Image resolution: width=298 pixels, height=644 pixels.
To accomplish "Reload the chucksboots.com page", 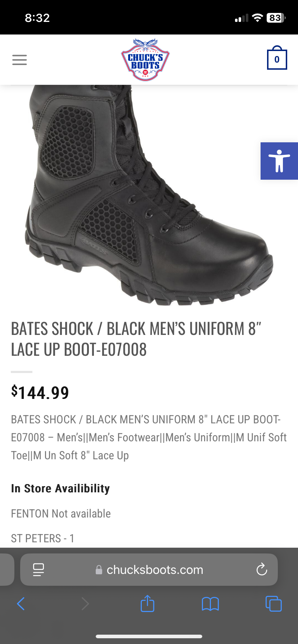I will (x=262, y=569).
